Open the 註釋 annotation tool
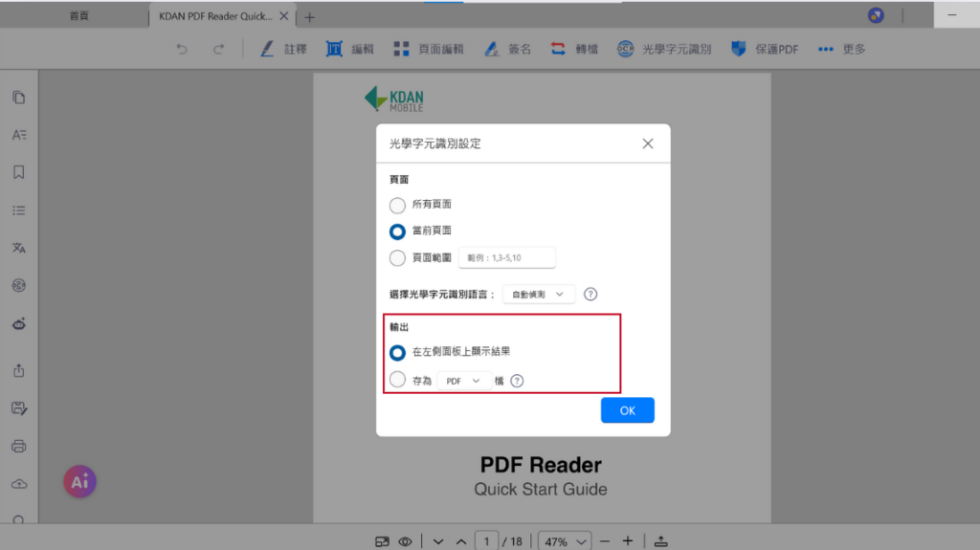 point(283,49)
